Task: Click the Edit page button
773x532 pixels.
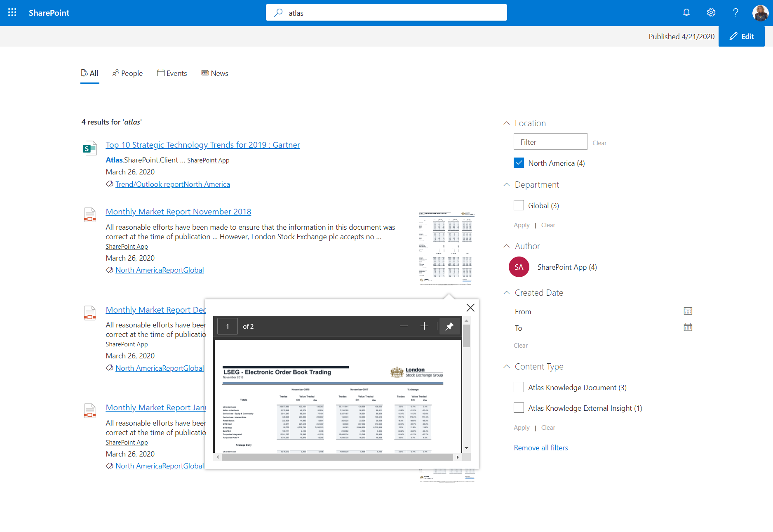Action: (x=742, y=36)
